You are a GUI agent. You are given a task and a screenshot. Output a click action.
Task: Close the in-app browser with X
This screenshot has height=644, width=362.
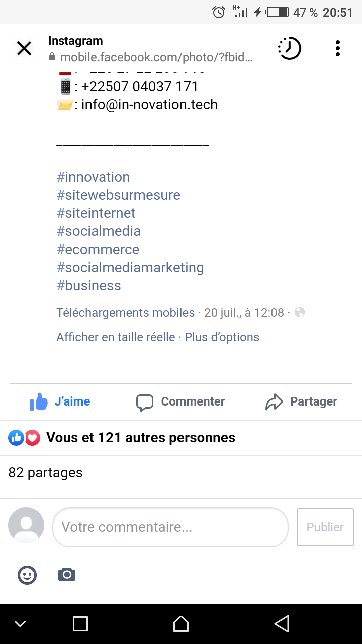coord(24,49)
